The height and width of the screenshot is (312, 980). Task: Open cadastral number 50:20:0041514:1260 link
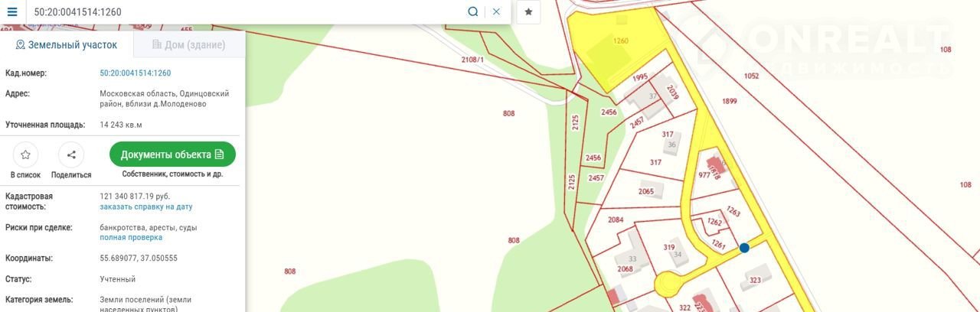tap(135, 73)
